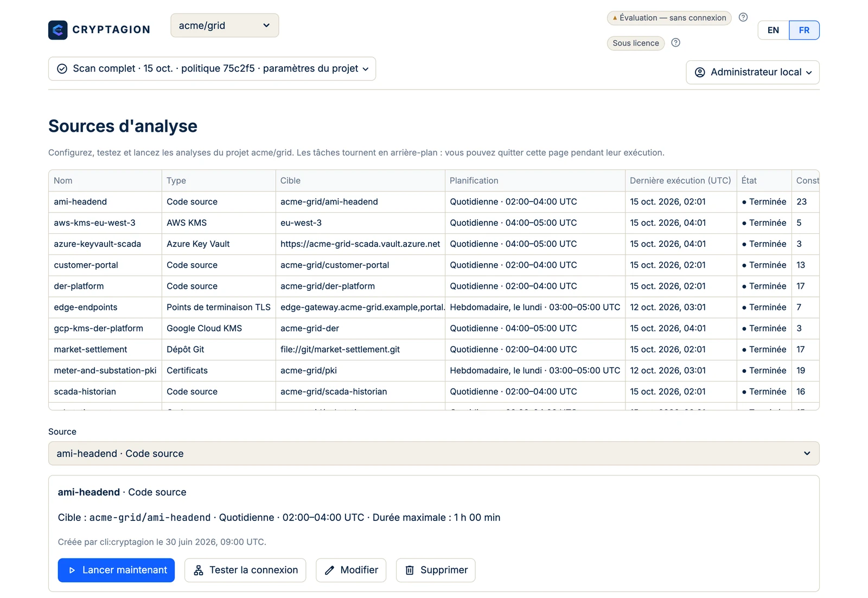The image size is (868, 598).
Task: Open the acme/grid project dropdown
Action: coord(225,26)
